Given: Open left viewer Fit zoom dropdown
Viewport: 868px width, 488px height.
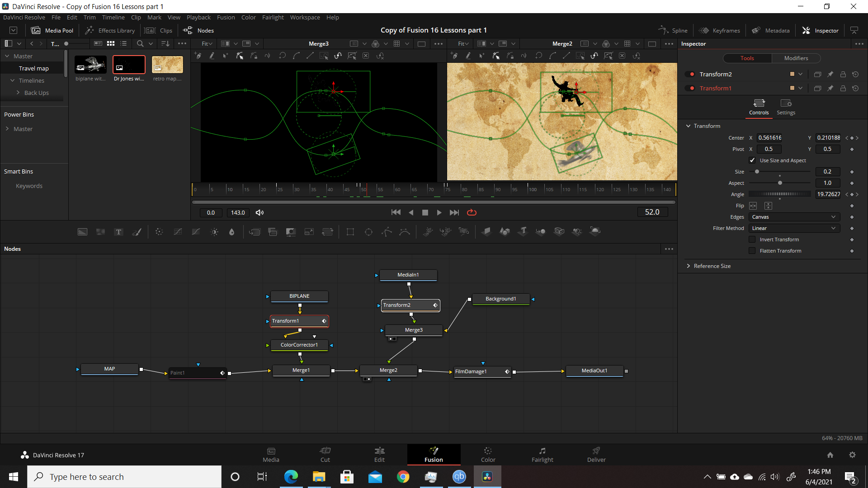Looking at the screenshot, I should (x=207, y=43).
